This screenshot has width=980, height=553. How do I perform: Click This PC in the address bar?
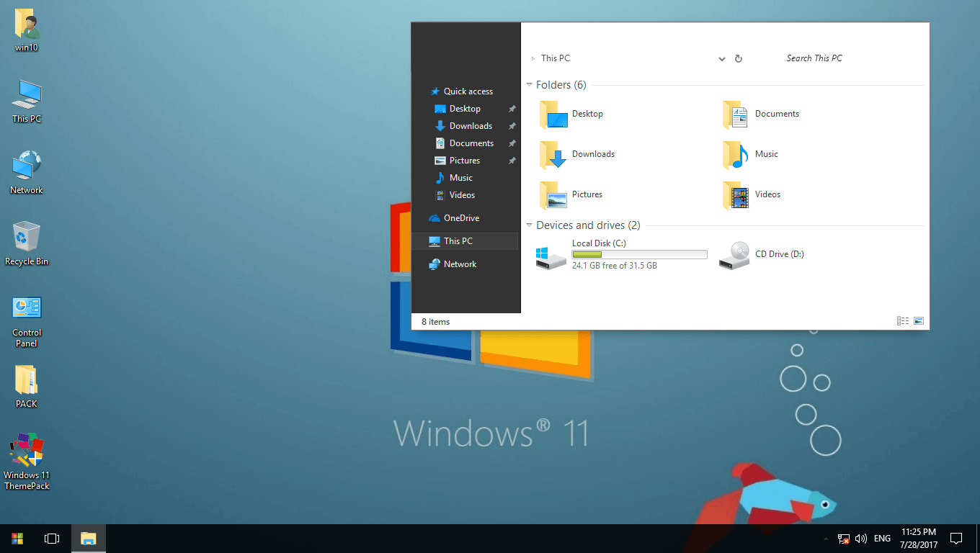click(x=556, y=58)
